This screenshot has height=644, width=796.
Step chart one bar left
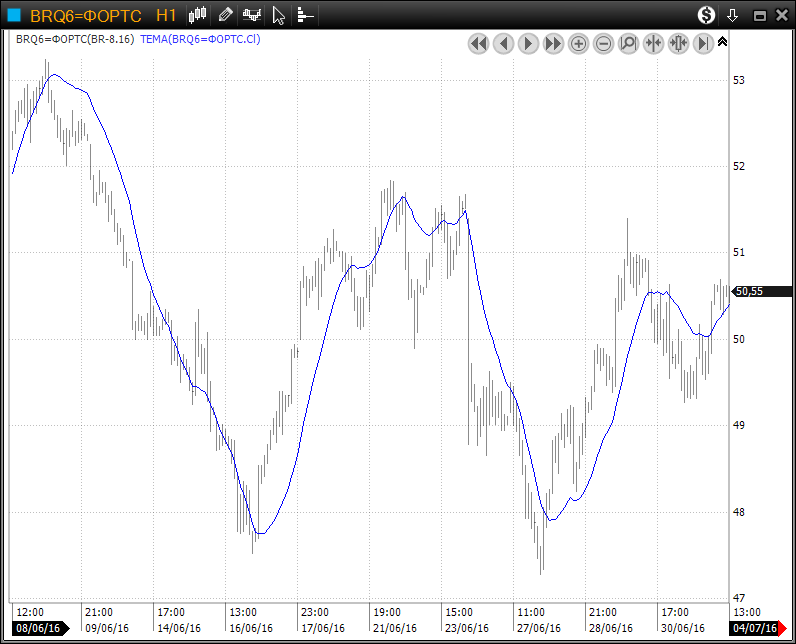pos(504,43)
